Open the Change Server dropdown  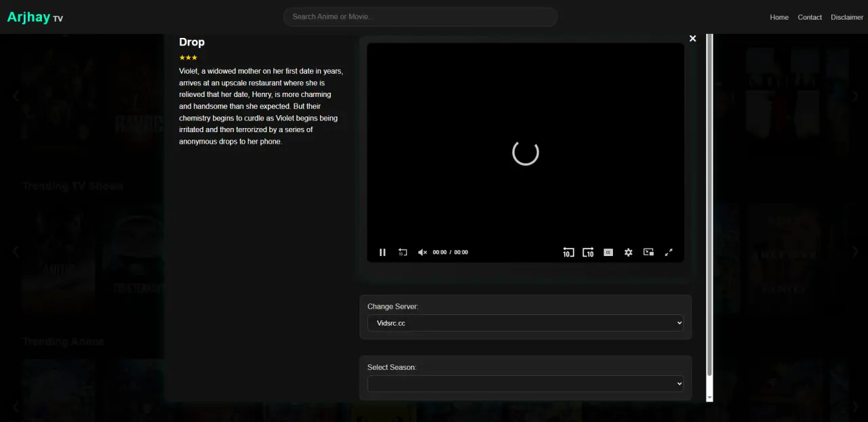(526, 323)
